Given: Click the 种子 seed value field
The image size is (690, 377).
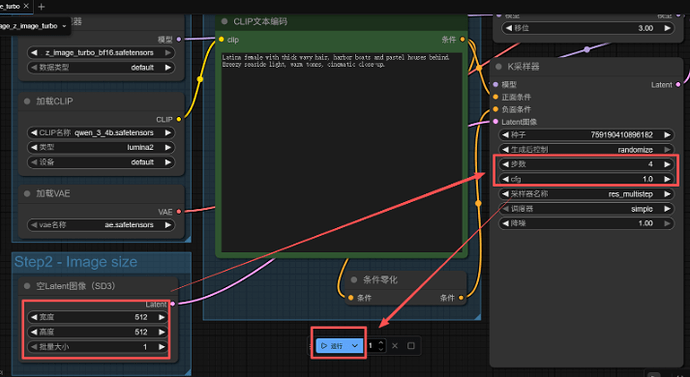Looking at the screenshot, I should coord(586,135).
